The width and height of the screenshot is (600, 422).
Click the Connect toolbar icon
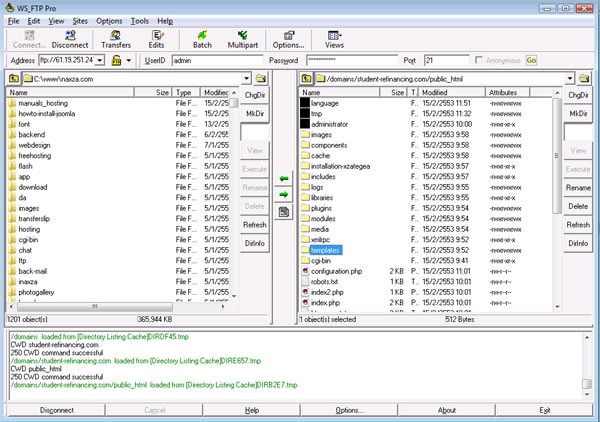29,39
